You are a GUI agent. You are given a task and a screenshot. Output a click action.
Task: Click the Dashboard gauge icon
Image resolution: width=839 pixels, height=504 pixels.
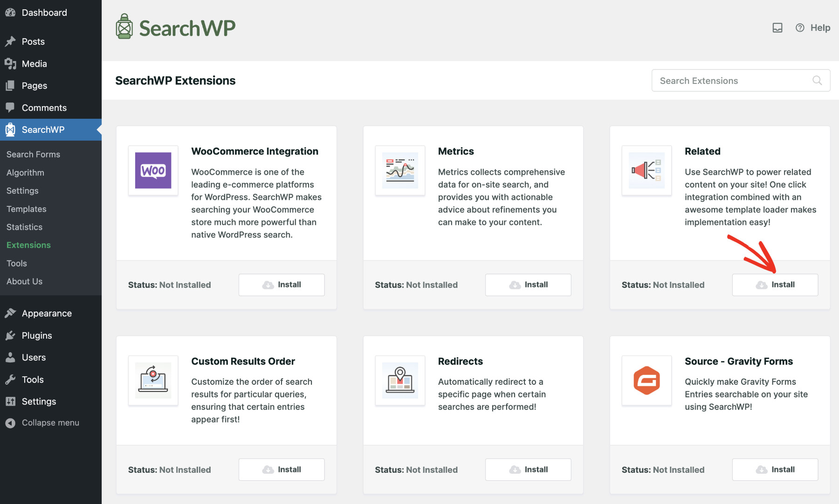10,13
